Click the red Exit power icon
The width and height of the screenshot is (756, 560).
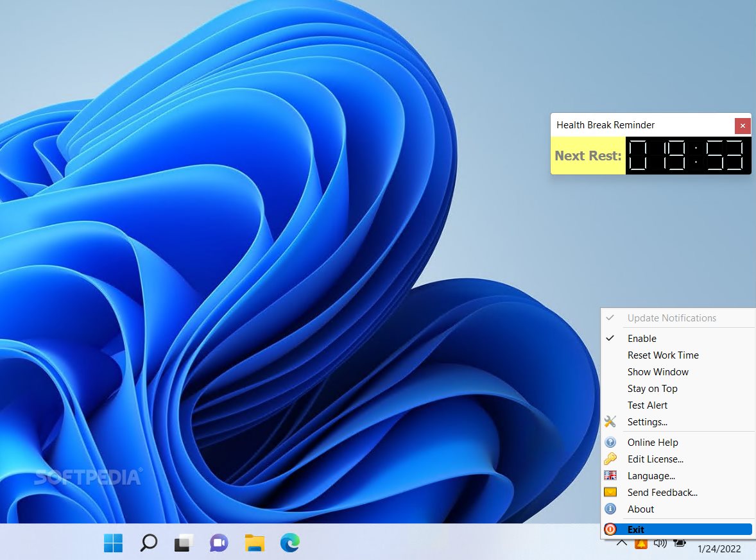coord(610,529)
